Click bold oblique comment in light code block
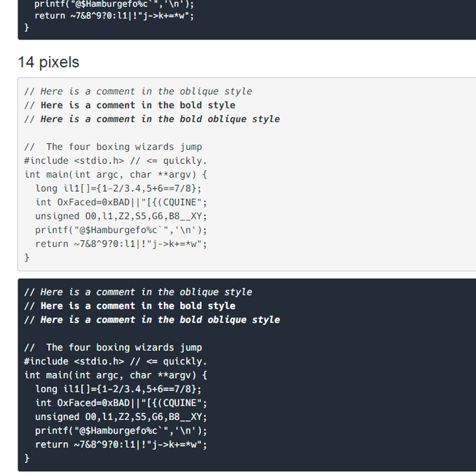This screenshot has height=476, width=476. click(x=152, y=119)
